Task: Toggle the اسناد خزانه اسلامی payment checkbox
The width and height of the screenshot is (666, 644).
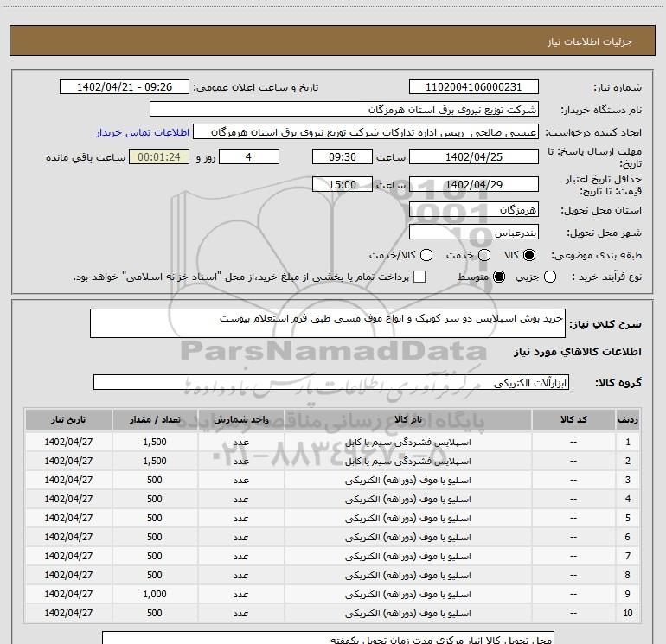Action: tap(419, 277)
